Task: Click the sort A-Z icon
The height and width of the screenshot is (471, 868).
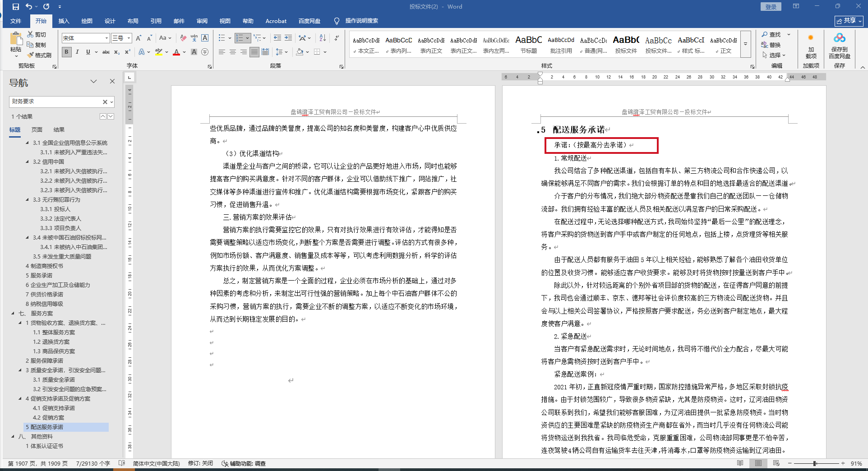Action: pyautogui.click(x=323, y=38)
